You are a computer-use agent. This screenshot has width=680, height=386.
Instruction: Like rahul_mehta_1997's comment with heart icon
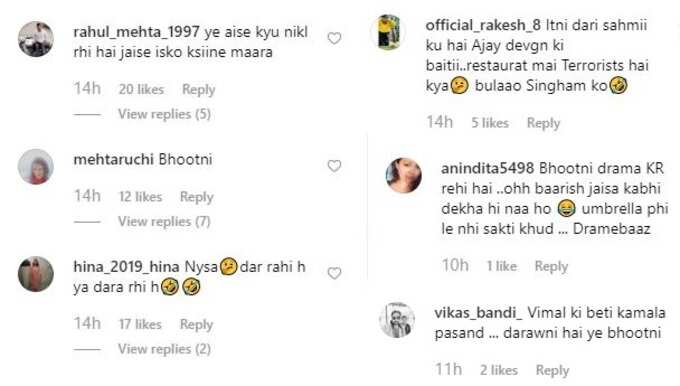pos(334,39)
